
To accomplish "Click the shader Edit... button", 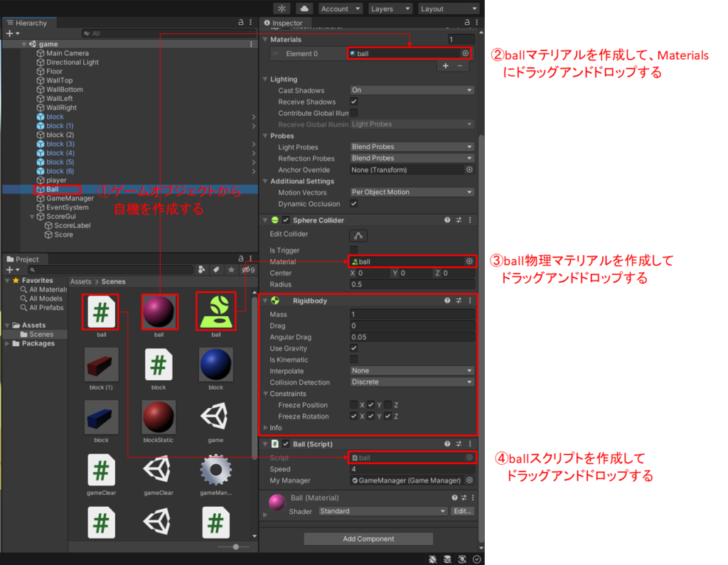I will 462,511.
